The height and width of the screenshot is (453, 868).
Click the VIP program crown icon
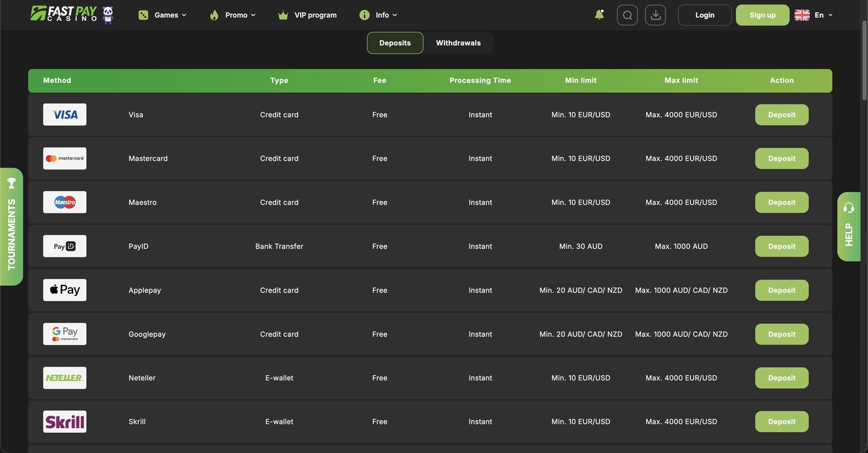pyautogui.click(x=283, y=15)
